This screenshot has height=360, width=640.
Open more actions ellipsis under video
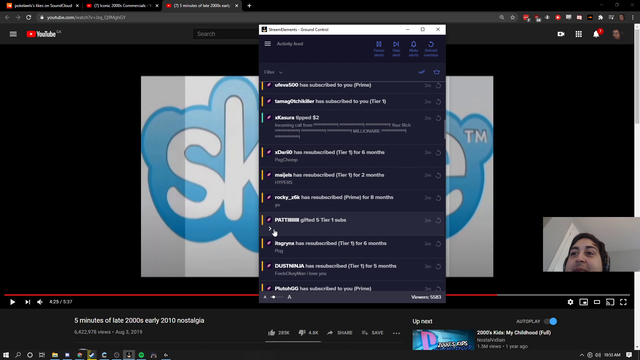coord(396,333)
